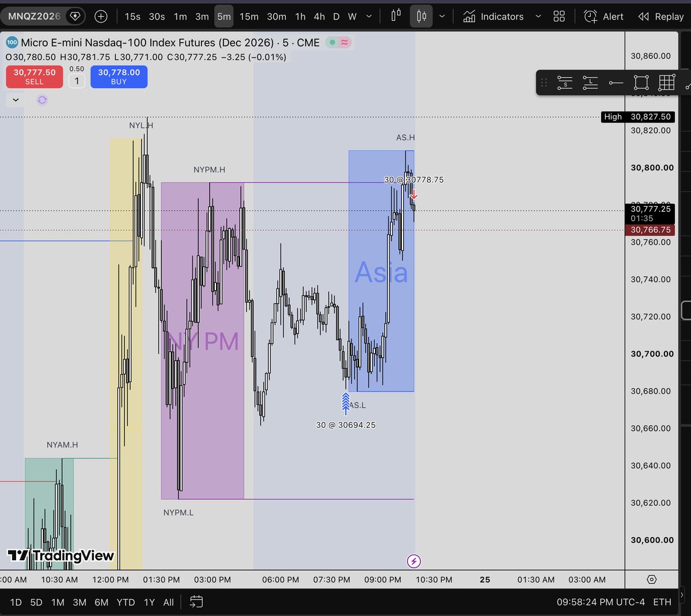Select the 1h chart interval
This screenshot has width=691, height=616.
pos(301,17)
